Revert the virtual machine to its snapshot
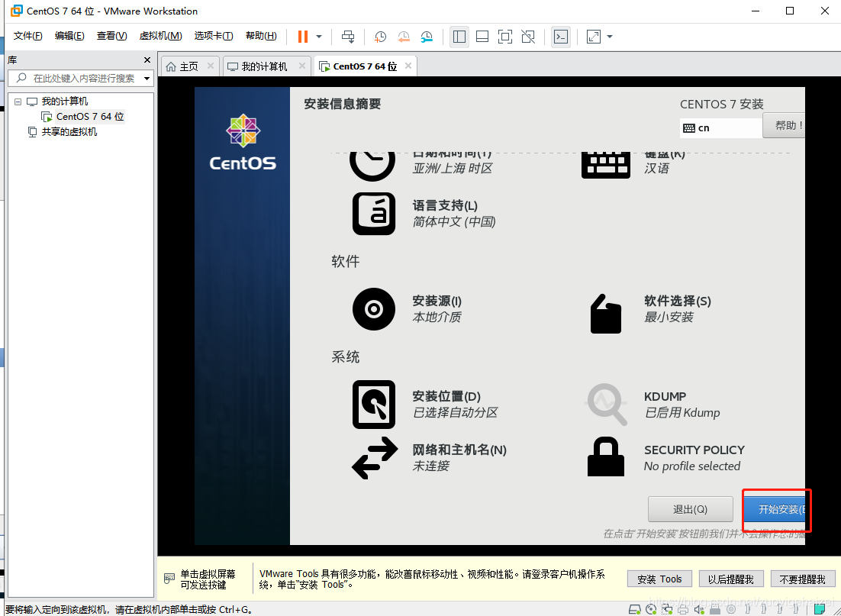Image resolution: width=841 pixels, height=616 pixels. tap(404, 37)
